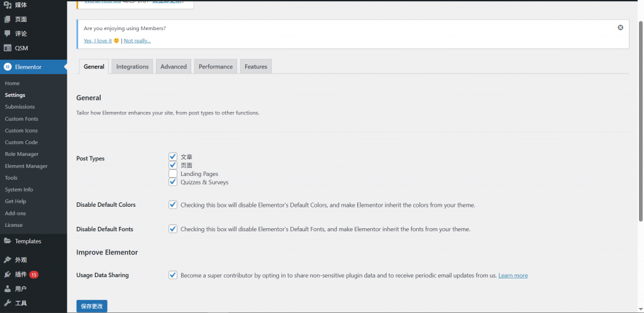Click the Media (媒体) sidebar icon
The height and width of the screenshot is (313, 644).
point(8,5)
